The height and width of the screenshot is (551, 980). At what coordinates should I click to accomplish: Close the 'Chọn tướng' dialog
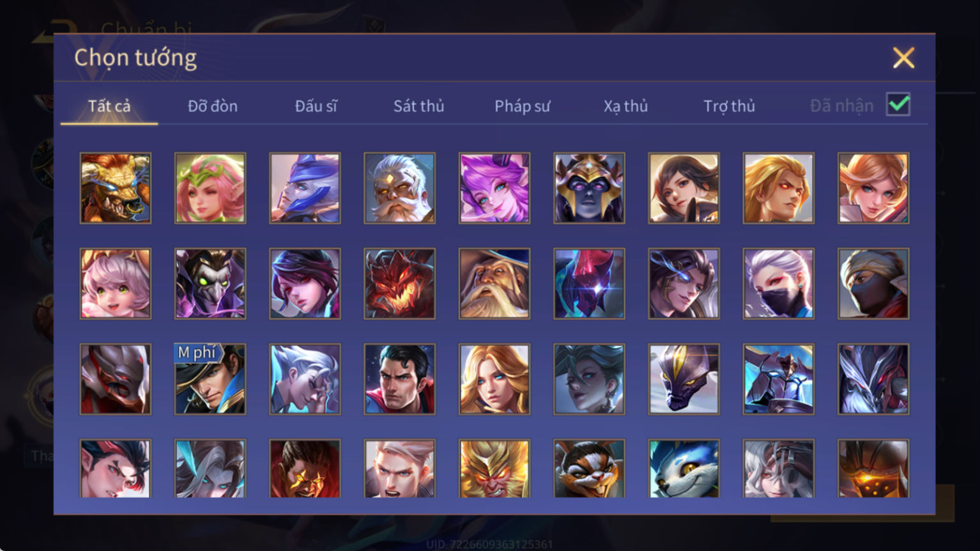(x=903, y=58)
